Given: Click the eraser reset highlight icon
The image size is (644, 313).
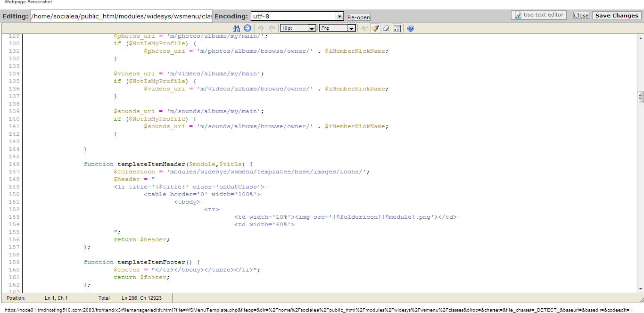Looking at the screenshot, I should coord(386,28).
